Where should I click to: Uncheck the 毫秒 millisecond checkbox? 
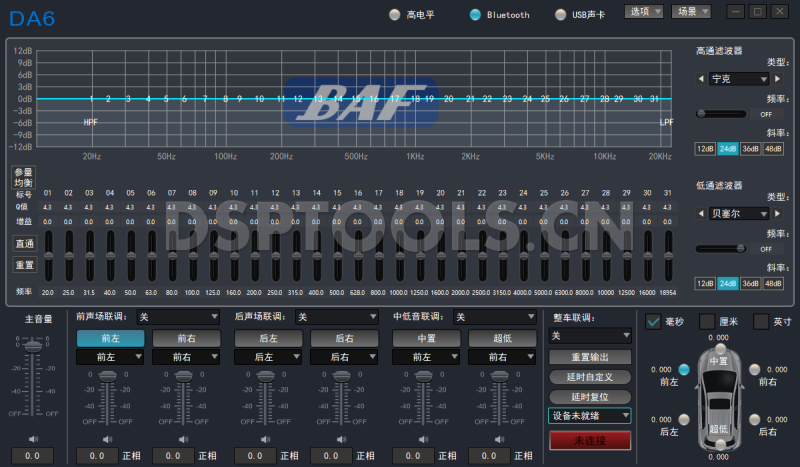coord(654,321)
